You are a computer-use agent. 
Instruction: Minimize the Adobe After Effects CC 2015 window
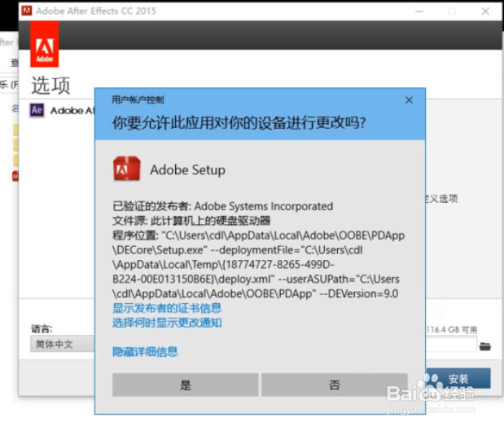[x=419, y=11]
